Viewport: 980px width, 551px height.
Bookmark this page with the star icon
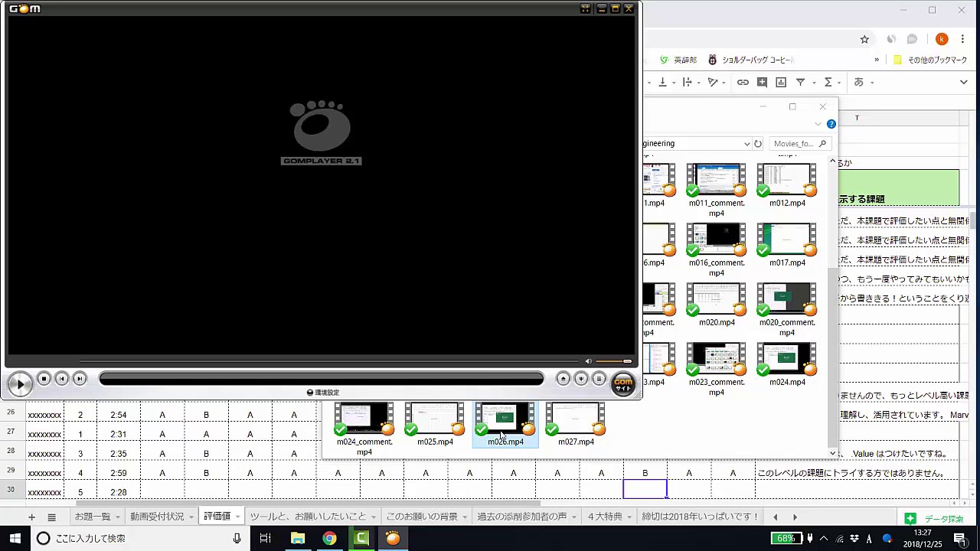pyautogui.click(x=864, y=39)
